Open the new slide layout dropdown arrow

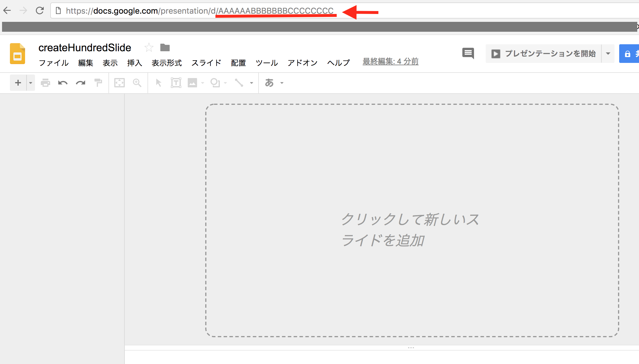click(x=30, y=83)
